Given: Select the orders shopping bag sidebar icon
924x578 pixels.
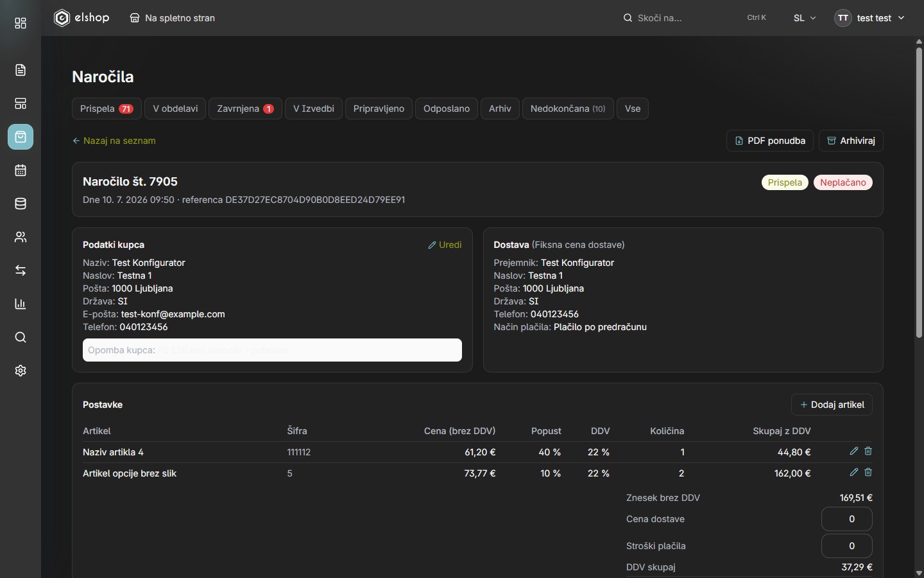Looking at the screenshot, I should point(21,137).
